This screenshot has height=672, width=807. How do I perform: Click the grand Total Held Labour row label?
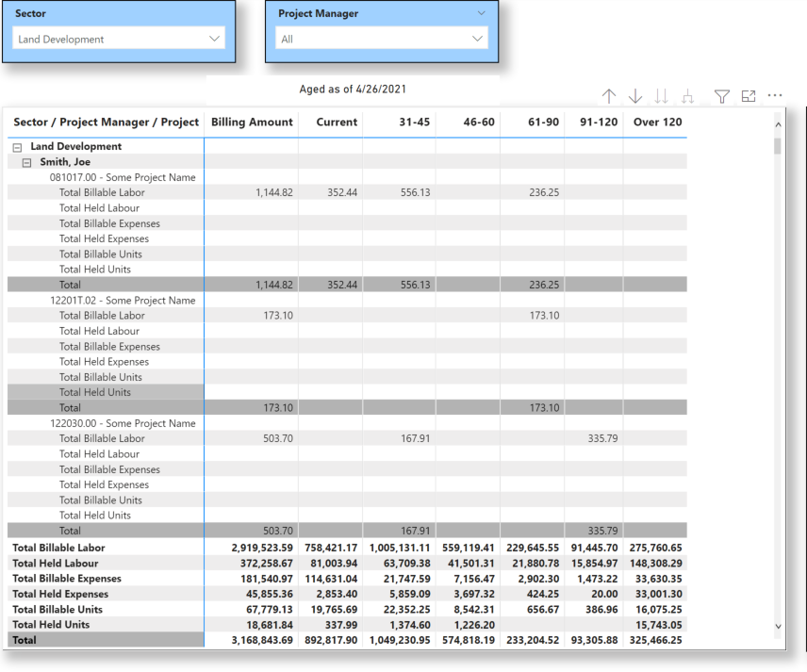pos(55,563)
